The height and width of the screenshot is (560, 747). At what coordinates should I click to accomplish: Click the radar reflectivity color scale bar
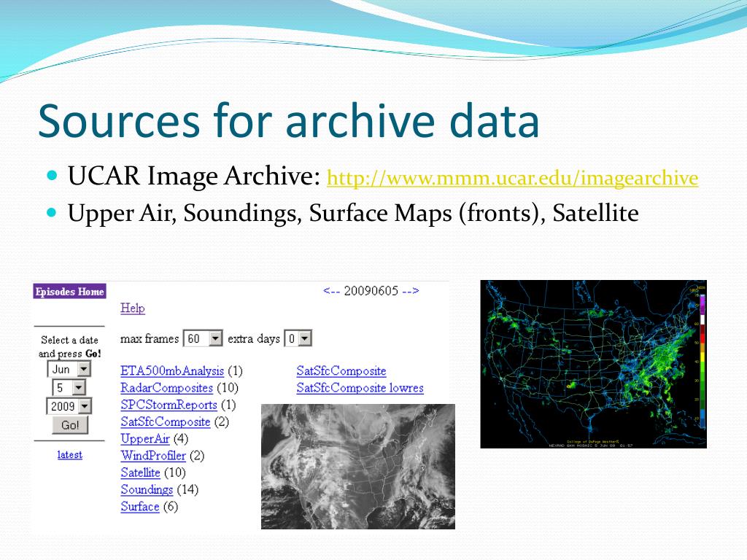703,362
